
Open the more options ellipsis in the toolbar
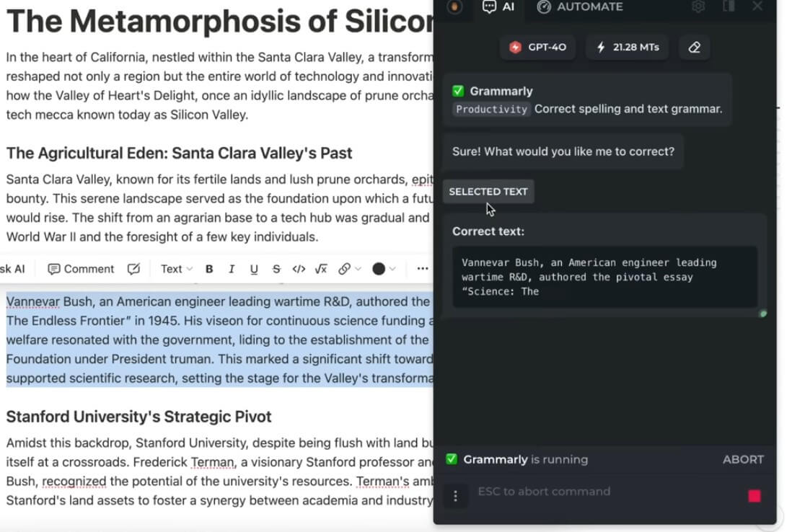[423, 269]
